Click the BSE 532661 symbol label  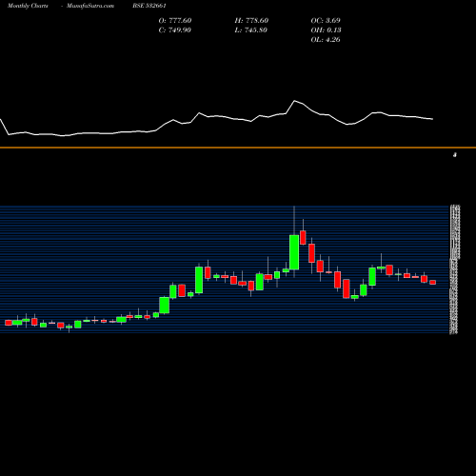[x=149, y=6]
